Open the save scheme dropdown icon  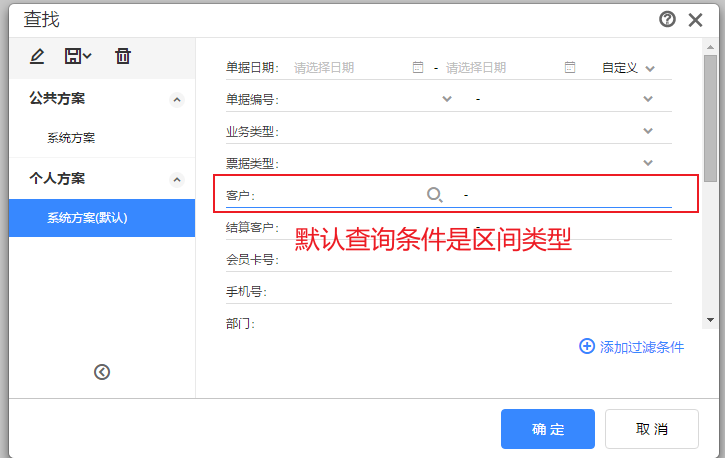[x=78, y=56]
